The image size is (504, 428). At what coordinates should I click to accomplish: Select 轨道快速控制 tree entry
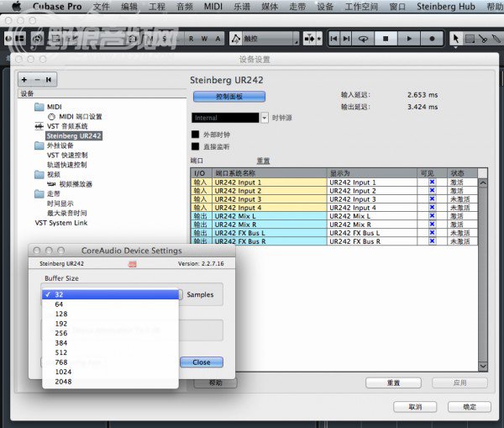pos(67,165)
